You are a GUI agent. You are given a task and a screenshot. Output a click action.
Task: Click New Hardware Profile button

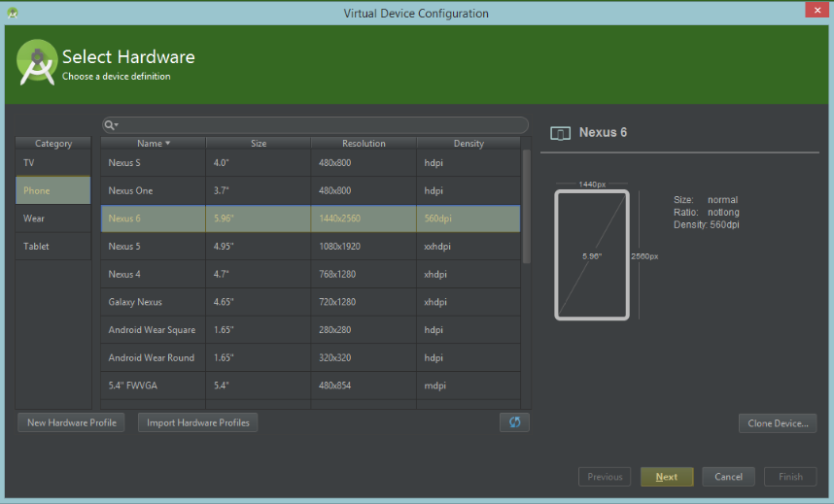click(x=71, y=422)
